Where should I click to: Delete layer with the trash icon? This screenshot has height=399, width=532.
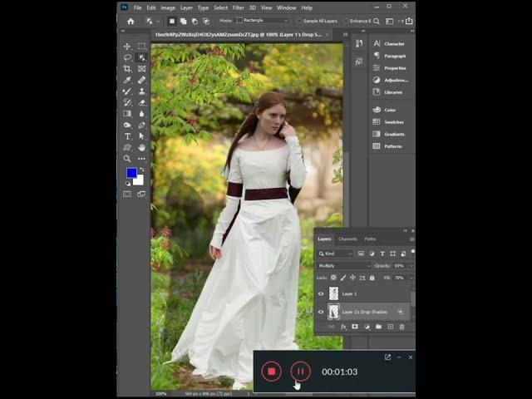(401, 327)
